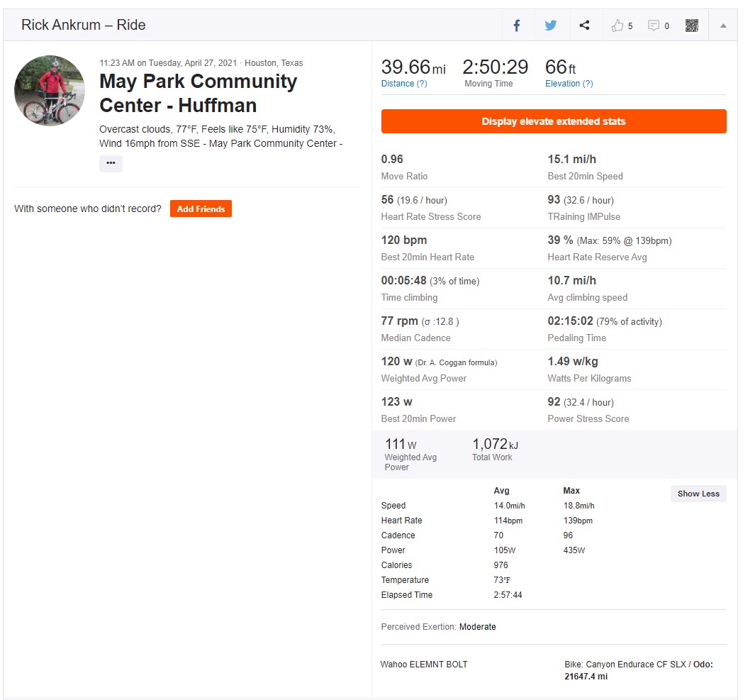743x700 pixels.
Task: Click the 10.7 mi/h Avg climbing speed
Action: (571, 281)
